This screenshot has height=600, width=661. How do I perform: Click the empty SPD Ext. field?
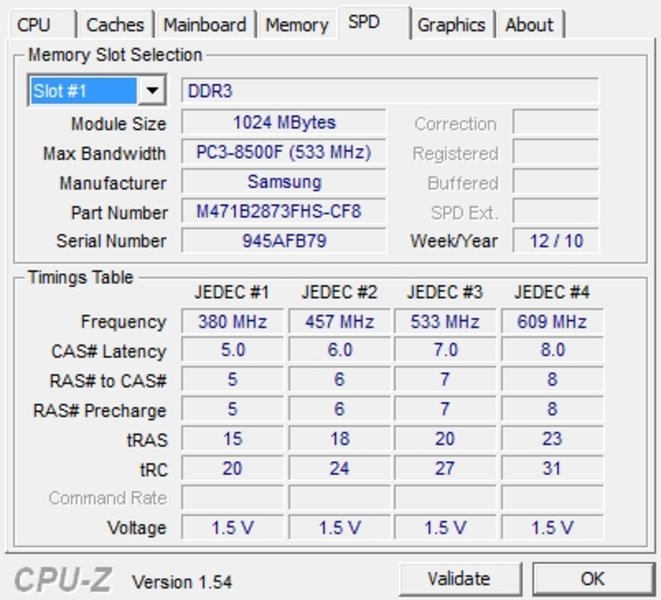[x=556, y=211]
